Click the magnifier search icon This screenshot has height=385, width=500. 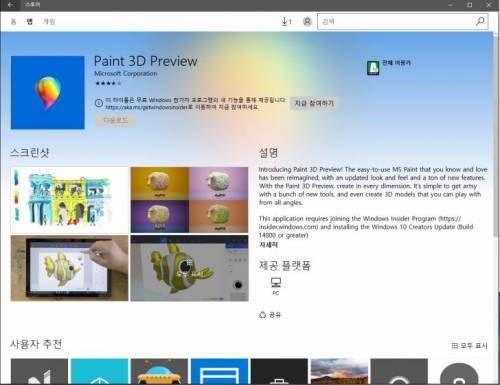pyautogui.click(x=480, y=22)
